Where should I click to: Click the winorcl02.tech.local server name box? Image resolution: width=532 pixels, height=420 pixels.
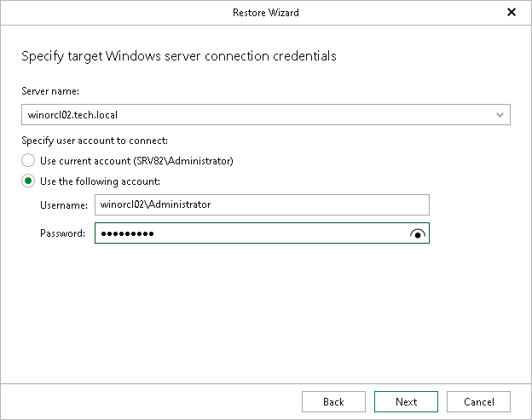[266, 114]
